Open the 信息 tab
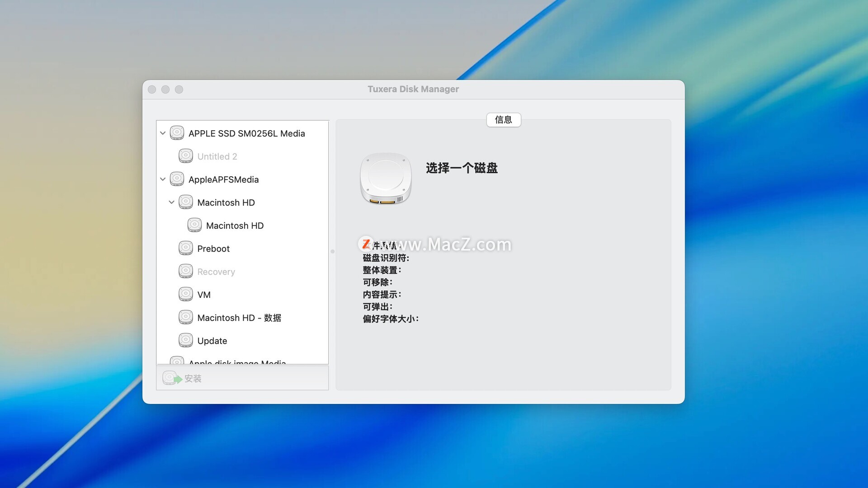 (504, 120)
